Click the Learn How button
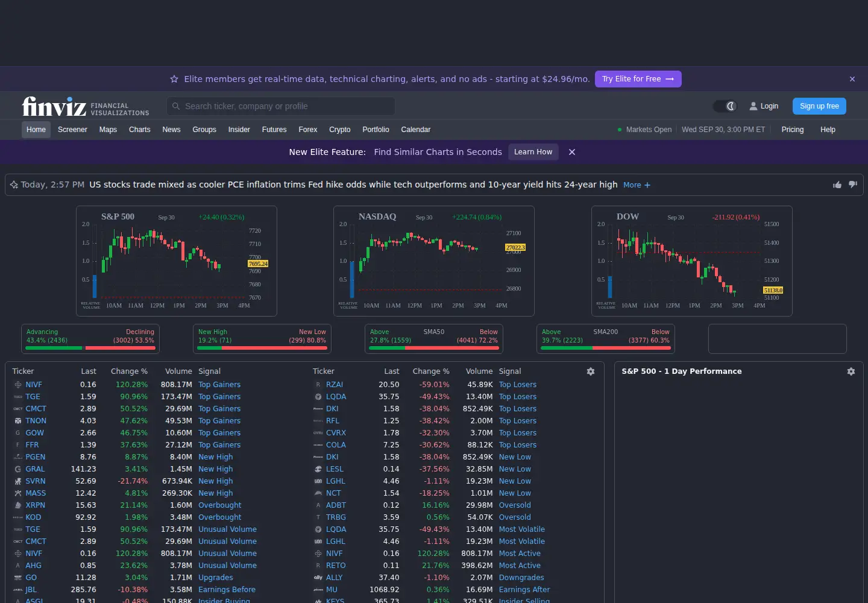Screen dimensions: 868x603 coord(533,152)
